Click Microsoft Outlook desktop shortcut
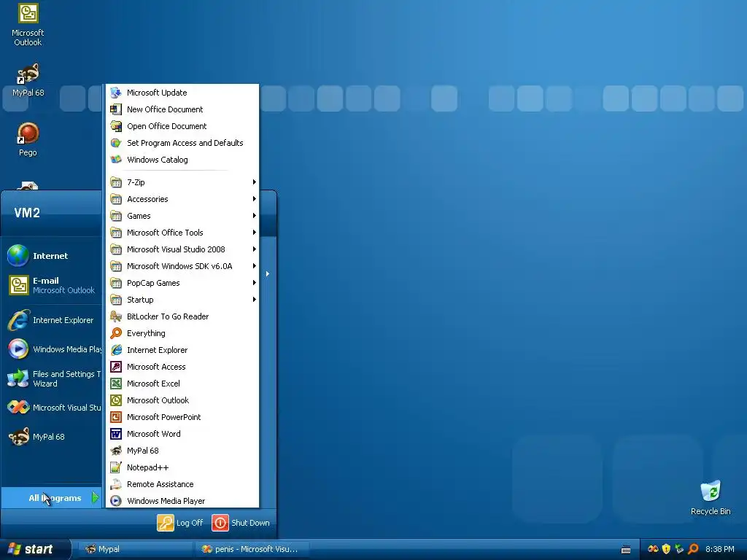The width and height of the screenshot is (747, 560). coord(28,25)
